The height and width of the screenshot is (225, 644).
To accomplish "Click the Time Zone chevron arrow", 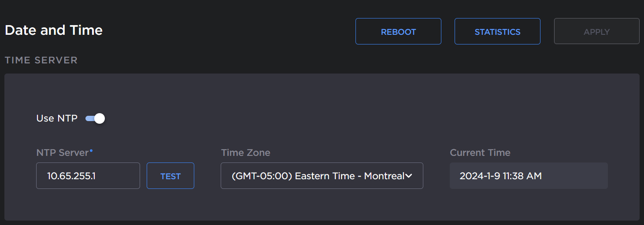I will pyautogui.click(x=408, y=176).
